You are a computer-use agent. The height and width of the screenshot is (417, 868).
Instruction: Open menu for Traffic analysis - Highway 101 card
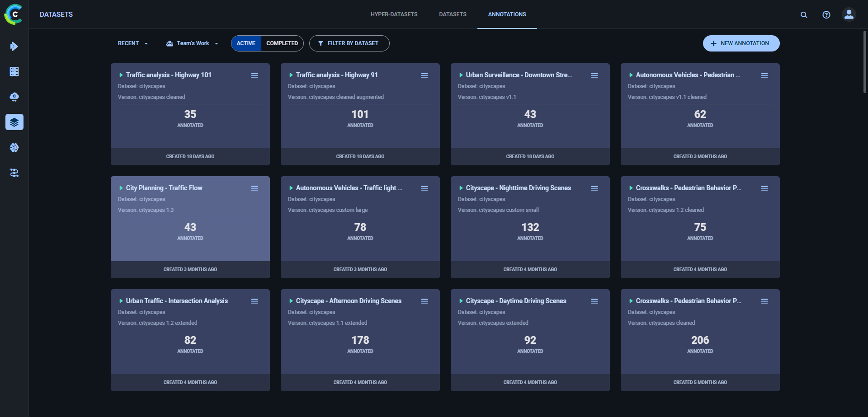coord(255,75)
